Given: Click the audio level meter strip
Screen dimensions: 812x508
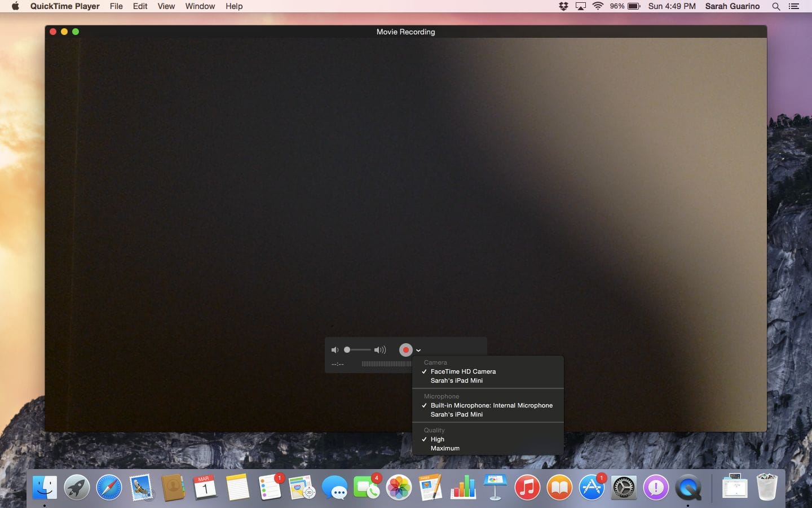Looking at the screenshot, I should coord(386,364).
